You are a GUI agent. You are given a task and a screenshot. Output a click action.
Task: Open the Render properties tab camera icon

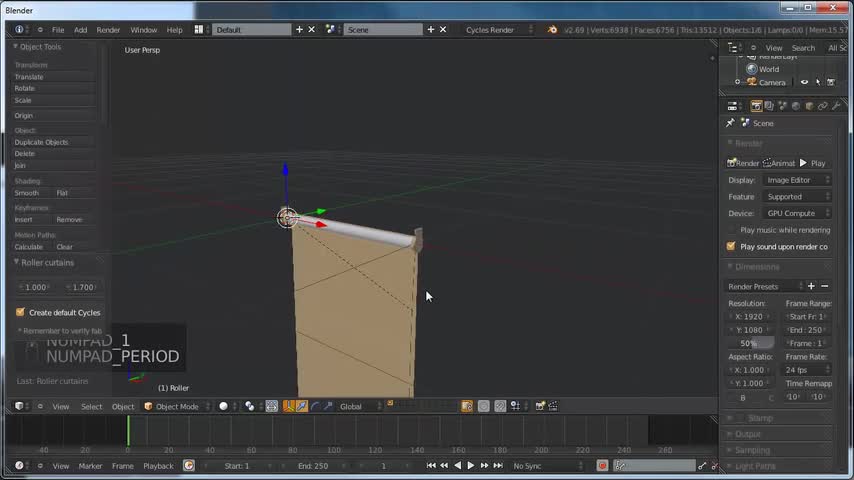[x=756, y=106]
